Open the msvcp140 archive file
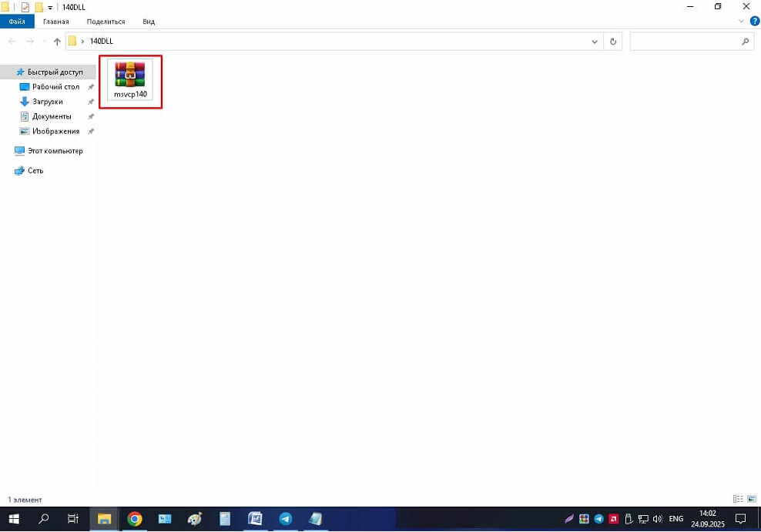Screen dimensions: 761x532 click(x=130, y=79)
